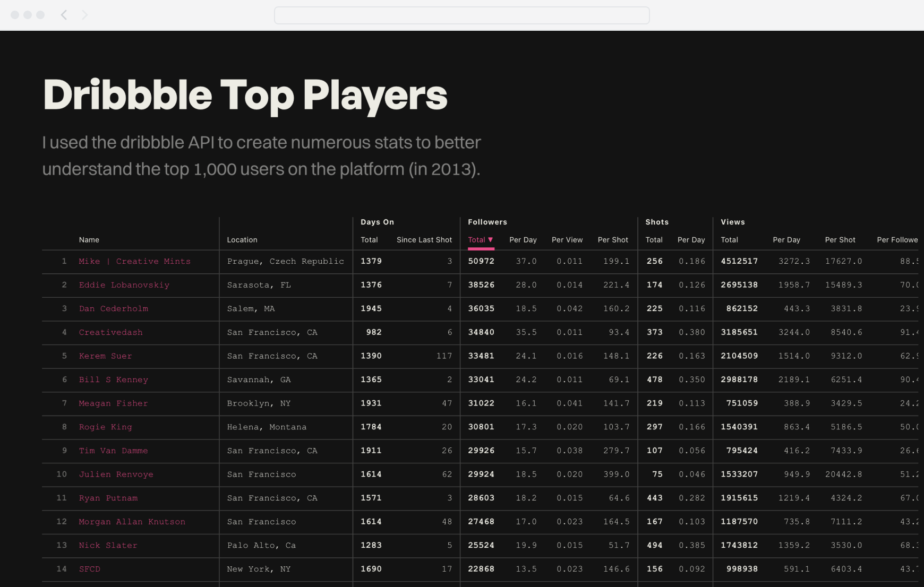The width and height of the screenshot is (924, 587).
Task: Sort by Views Per Day header
Action: point(786,240)
